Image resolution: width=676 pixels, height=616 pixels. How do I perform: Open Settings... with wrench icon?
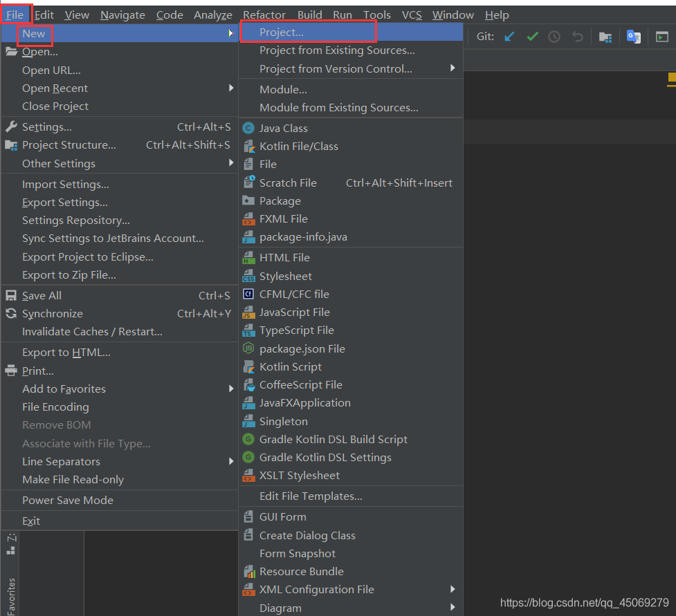coord(46,127)
